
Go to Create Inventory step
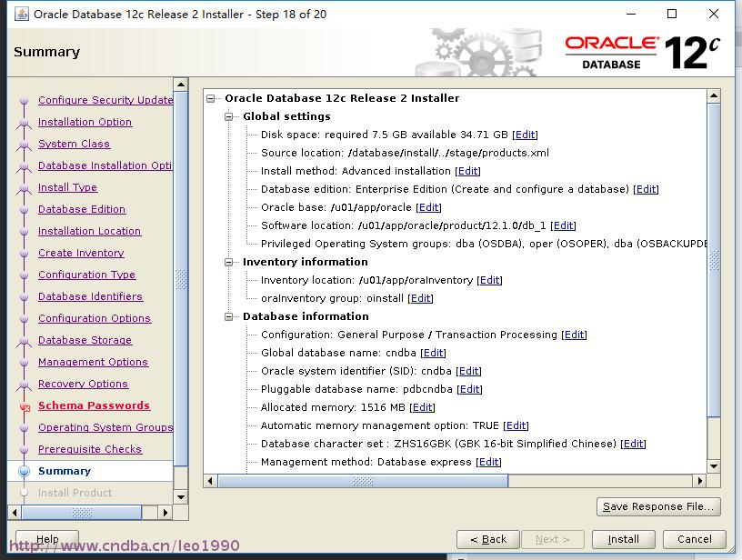[x=82, y=253]
